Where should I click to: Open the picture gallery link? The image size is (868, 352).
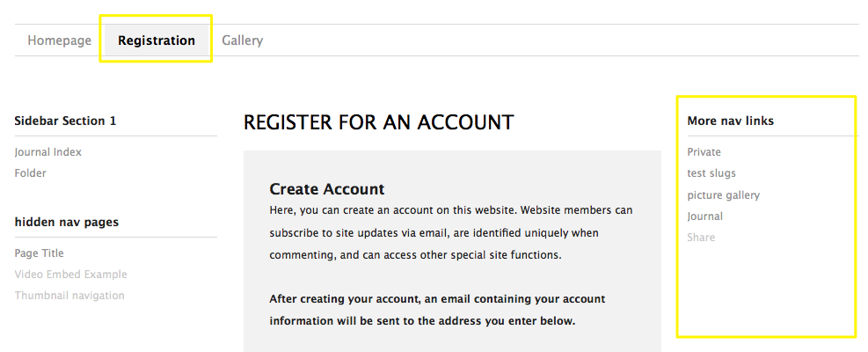pos(724,195)
